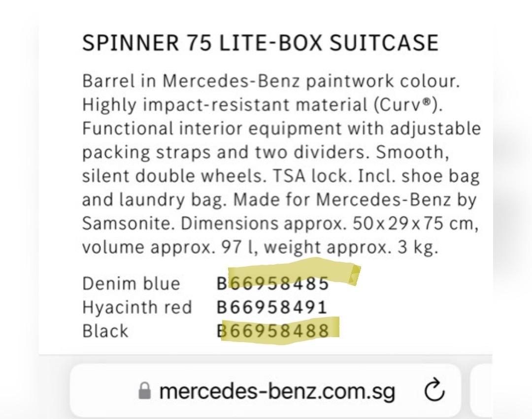Select the Black colour product code B66958488
Viewport: 532px width, 419px height.
[274, 331]
